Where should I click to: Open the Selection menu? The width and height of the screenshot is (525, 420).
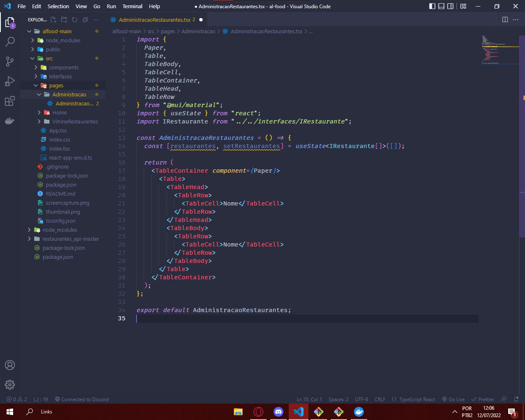point(58,6)
